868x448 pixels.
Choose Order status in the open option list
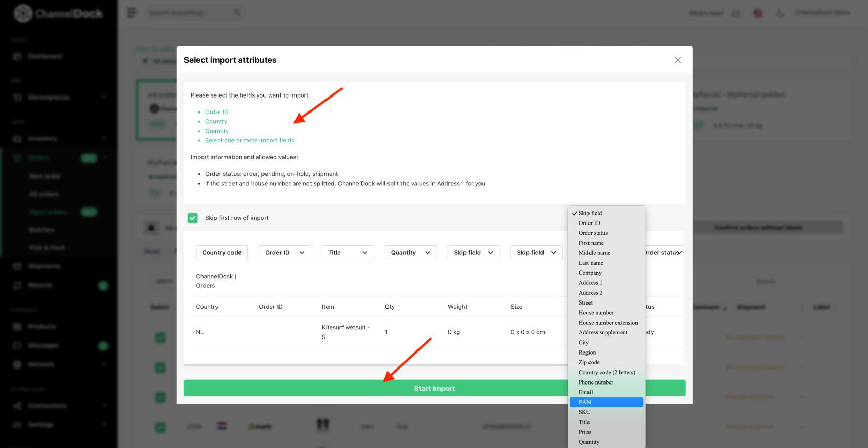(x=607, y=233)
